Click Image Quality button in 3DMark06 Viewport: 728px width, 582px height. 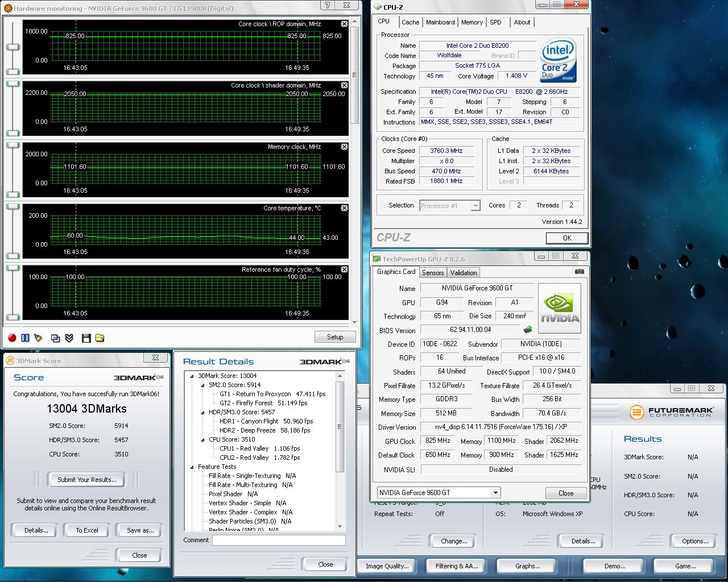click(x=387, y=566)
